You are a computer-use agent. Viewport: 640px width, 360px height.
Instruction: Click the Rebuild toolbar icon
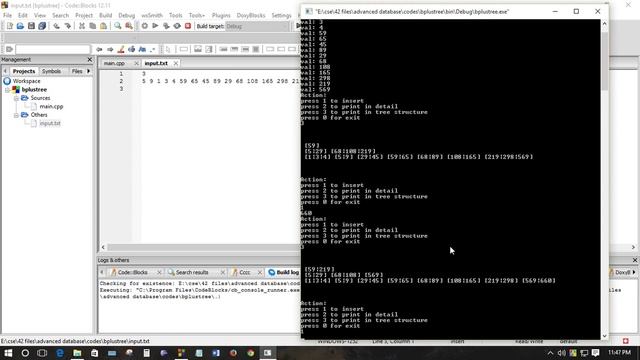(177, 26)
